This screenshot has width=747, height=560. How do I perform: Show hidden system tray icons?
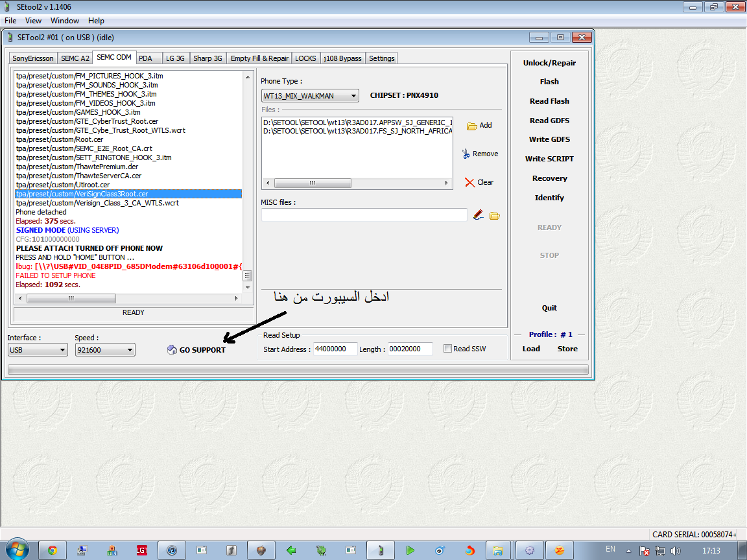628,551
